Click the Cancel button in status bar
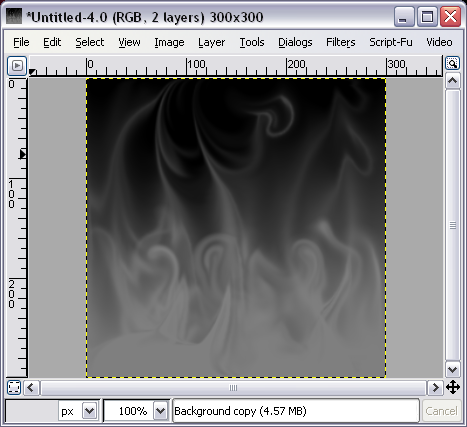This screenshot has width=467, height=427. click(x=441, y=411)
